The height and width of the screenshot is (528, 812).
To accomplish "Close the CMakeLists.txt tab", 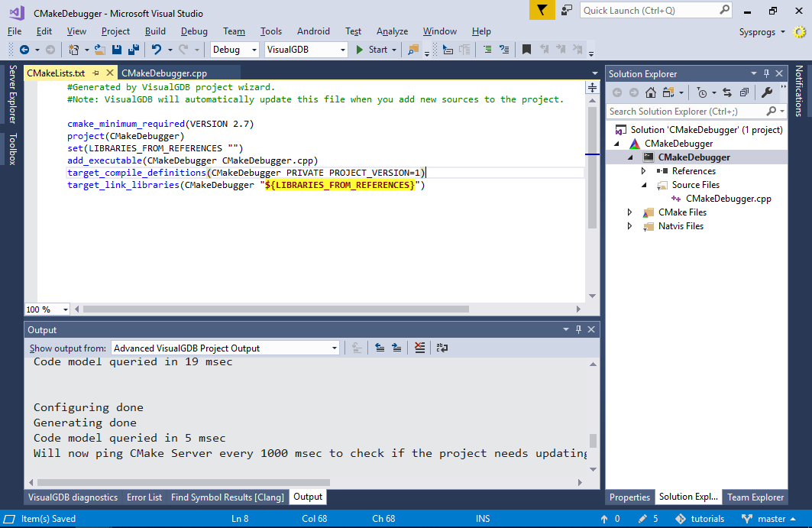I will click(x=110, y=73).
